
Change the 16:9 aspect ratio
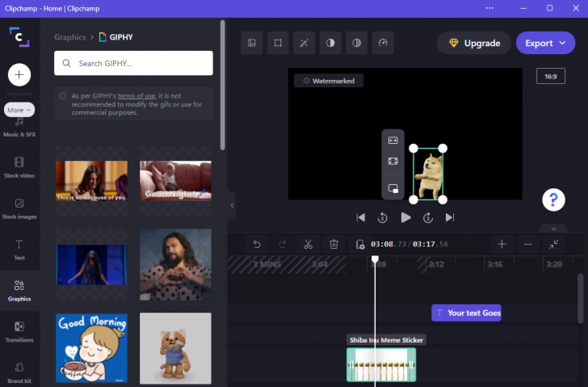[x=551, y=76]
